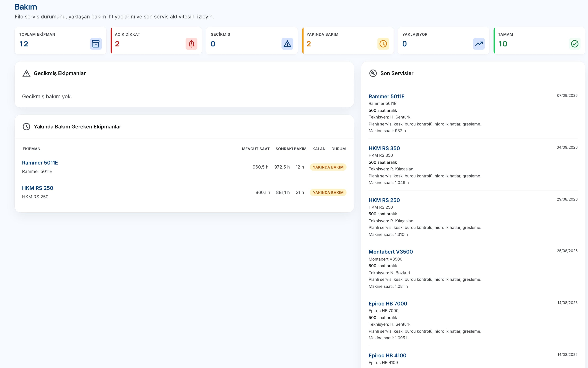Select the Toplam Ekipman card value 12
Image resolution: width=588 pixels, height=368 pixels.
(x=24, y=44)
